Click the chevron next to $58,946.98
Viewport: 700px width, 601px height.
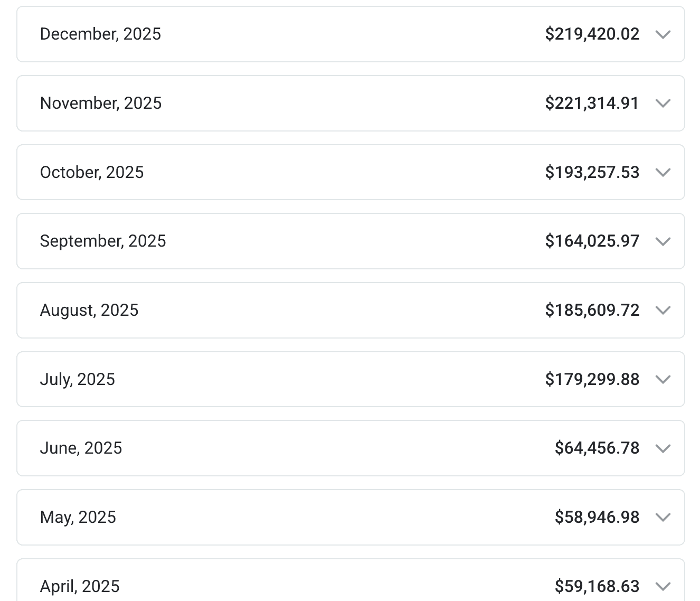pos(663,518)
